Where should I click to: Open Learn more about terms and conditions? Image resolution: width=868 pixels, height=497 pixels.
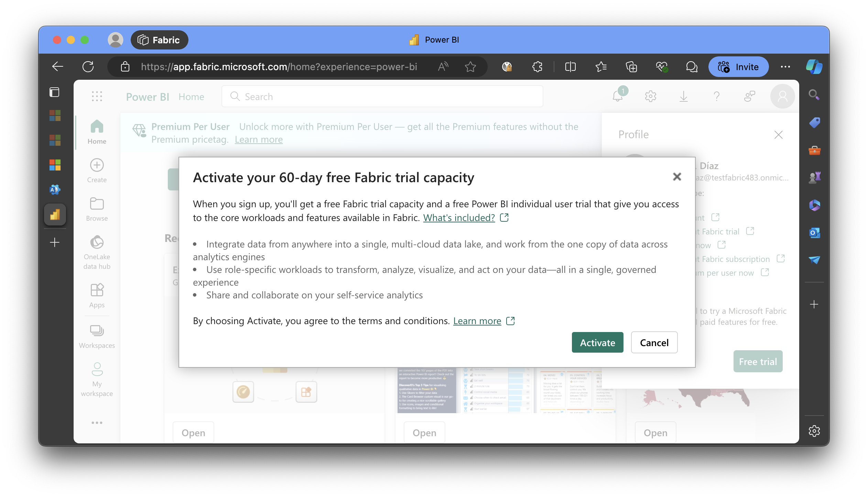[x=477, y=321]
